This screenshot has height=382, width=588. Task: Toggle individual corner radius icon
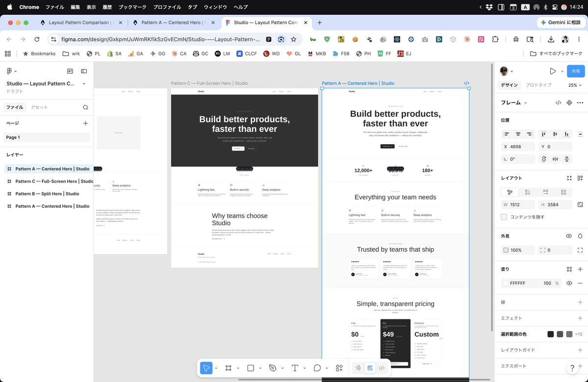coord(580,250)
